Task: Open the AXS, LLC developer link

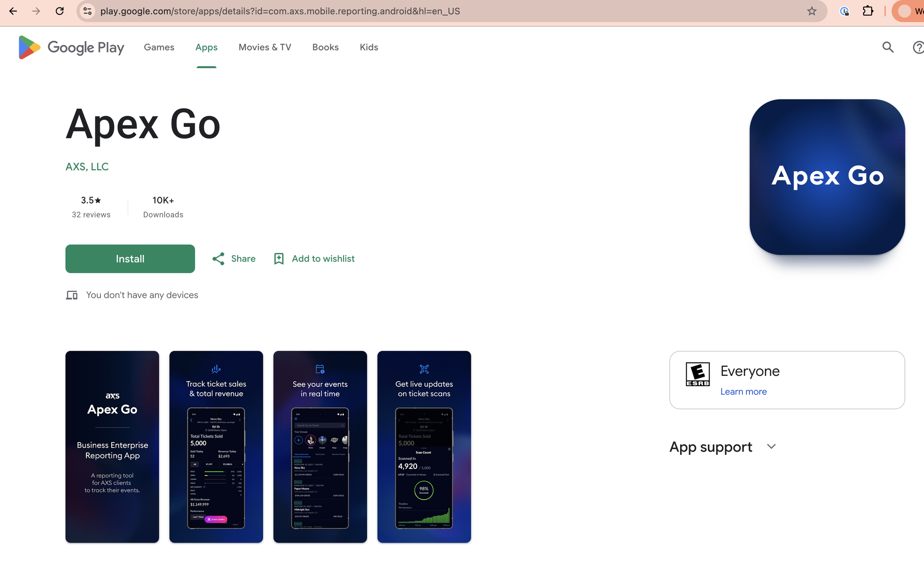Action: click(x=87, y=167)
